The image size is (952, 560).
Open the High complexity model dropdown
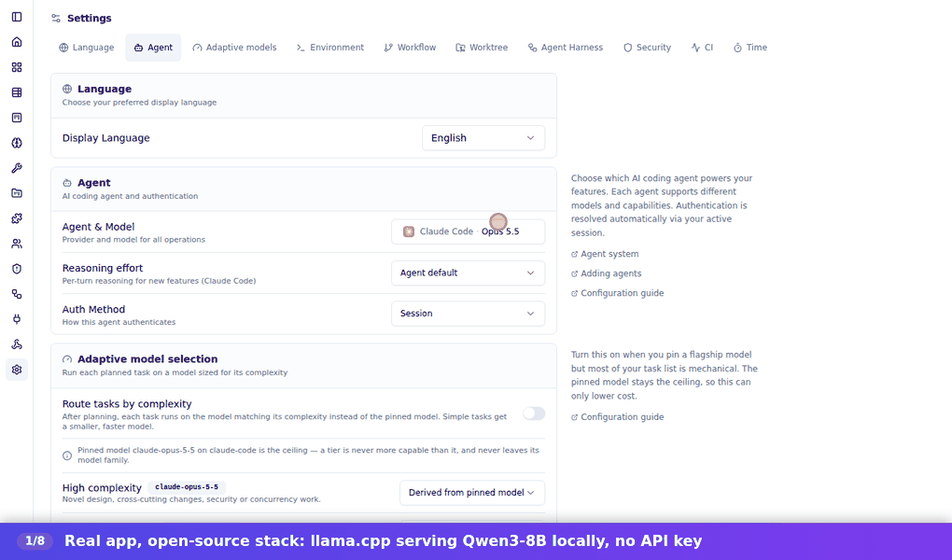click(472, 493)
